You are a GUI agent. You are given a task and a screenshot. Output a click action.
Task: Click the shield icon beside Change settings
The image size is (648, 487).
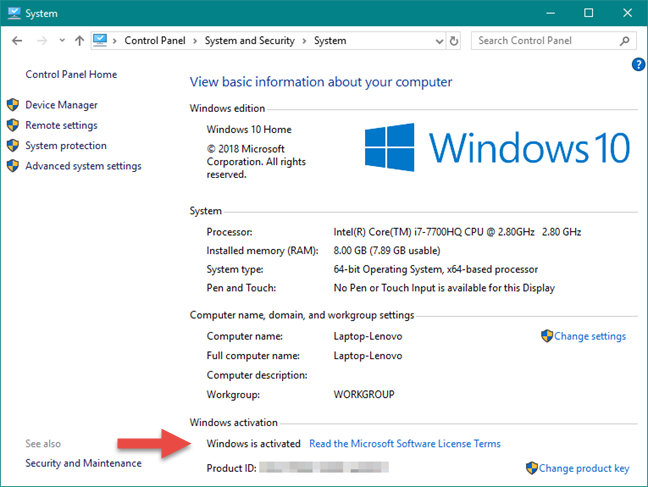coord(547,336)
